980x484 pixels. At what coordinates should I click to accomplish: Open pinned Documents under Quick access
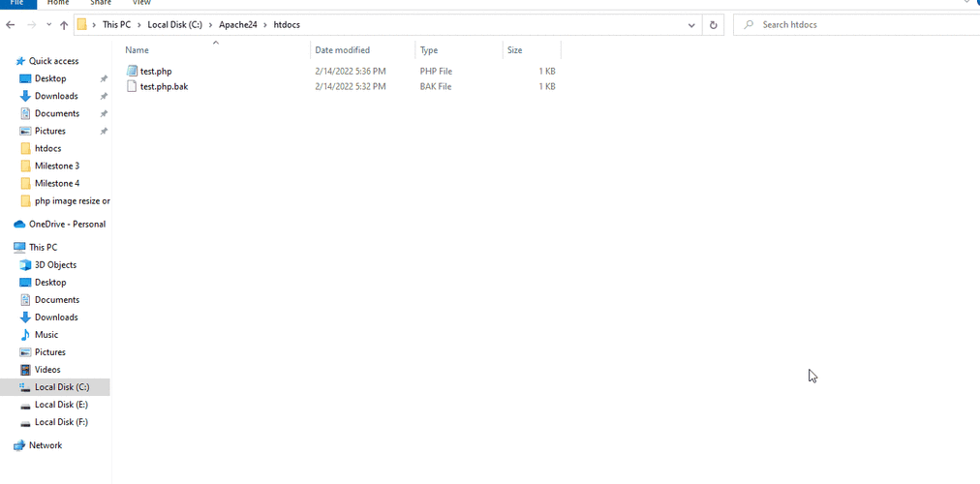pyautogui.click(x=57, y=113)
